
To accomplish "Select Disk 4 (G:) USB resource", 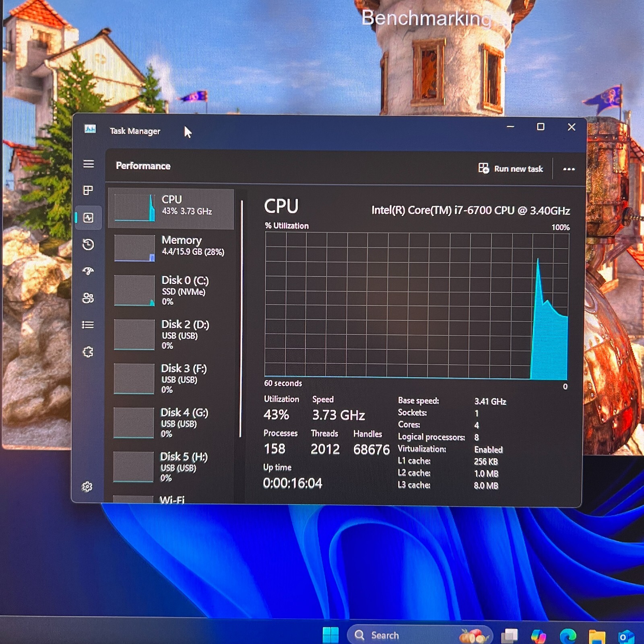I will click(171, 423).
